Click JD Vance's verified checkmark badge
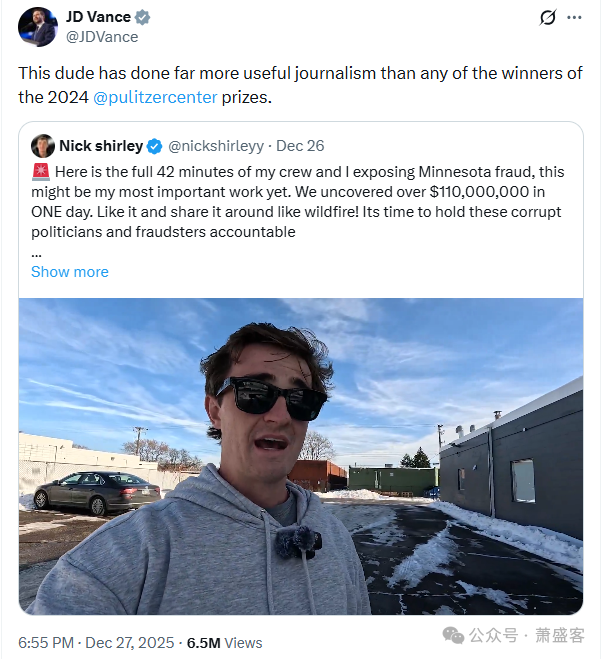 (x=143, y=17)
